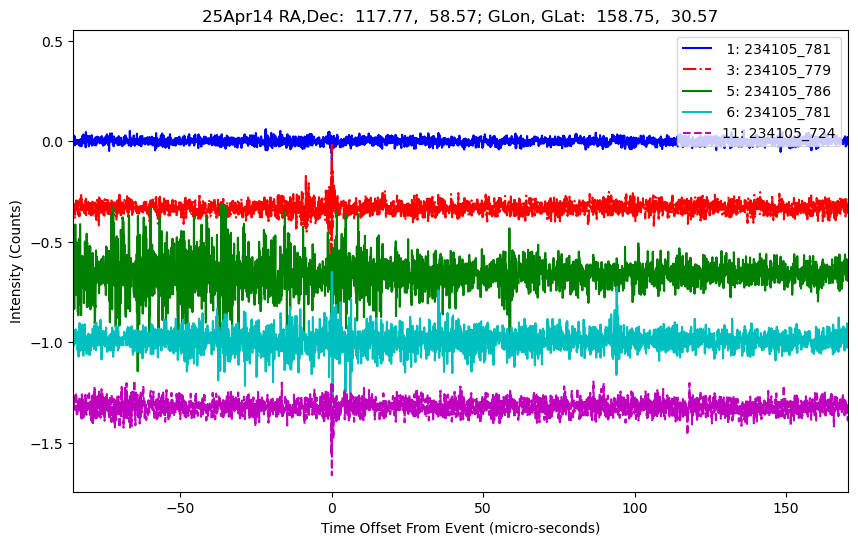858x545 pixels.
Task: Click the cyan line sample in legend
Action: click(697, 112)
